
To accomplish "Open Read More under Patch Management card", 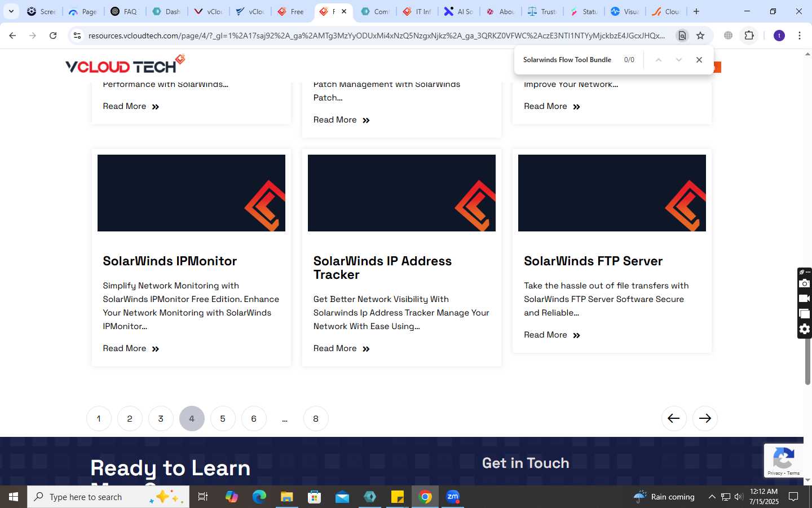I will tap(342, 120).
